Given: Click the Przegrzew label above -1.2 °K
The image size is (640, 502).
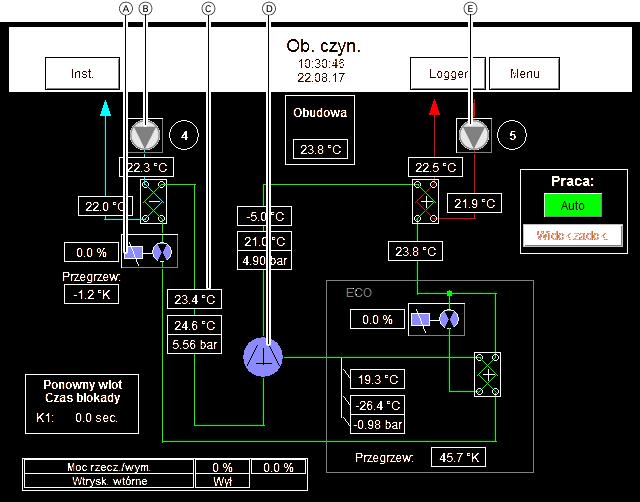Looking at the screenshot, I should click(91, 276).
